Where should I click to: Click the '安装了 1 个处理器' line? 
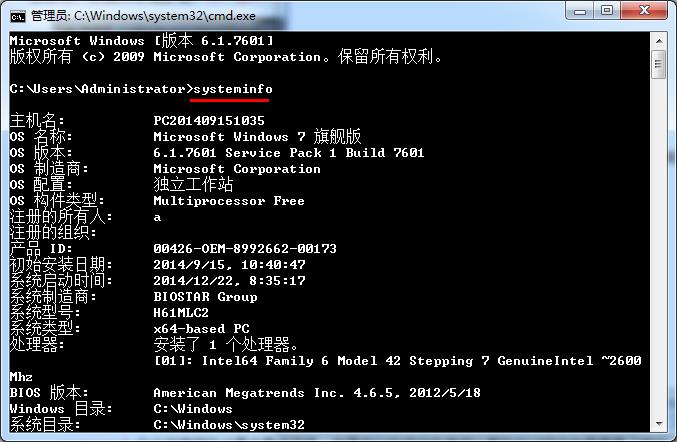point(226,345)
